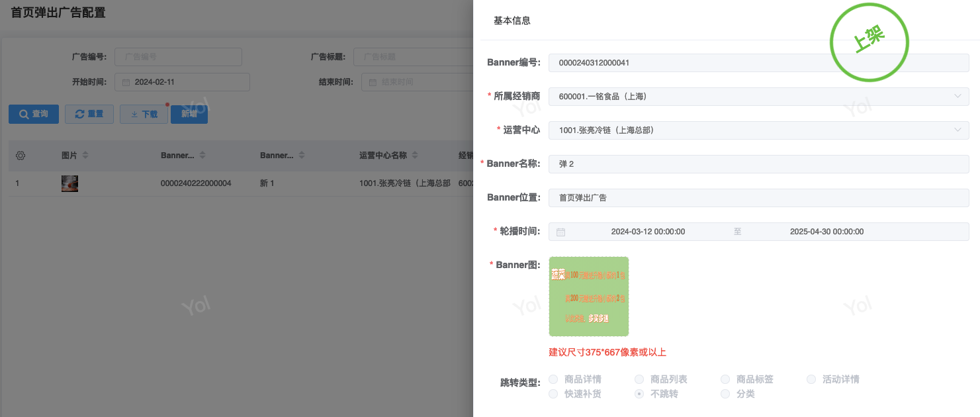Viewport: 980px width, 417px height.
Task: Select the 不跳转 radio option
Action: click(x=639, y=394)
